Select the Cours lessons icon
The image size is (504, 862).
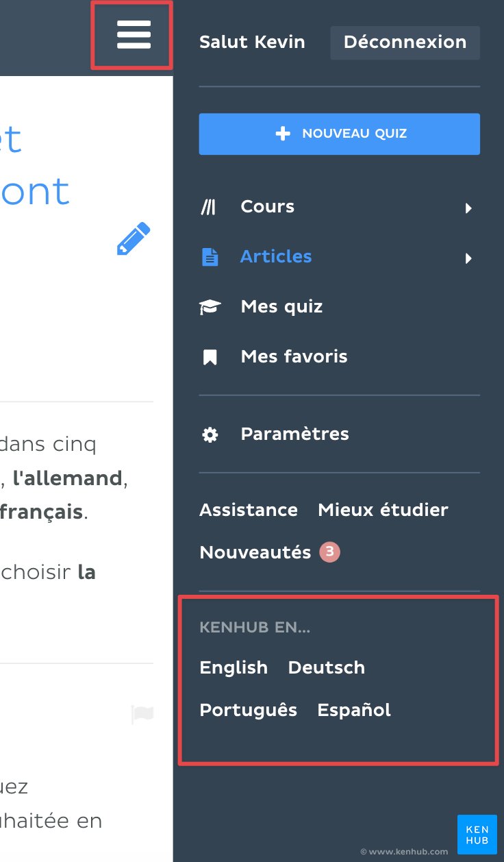point(210,206)
